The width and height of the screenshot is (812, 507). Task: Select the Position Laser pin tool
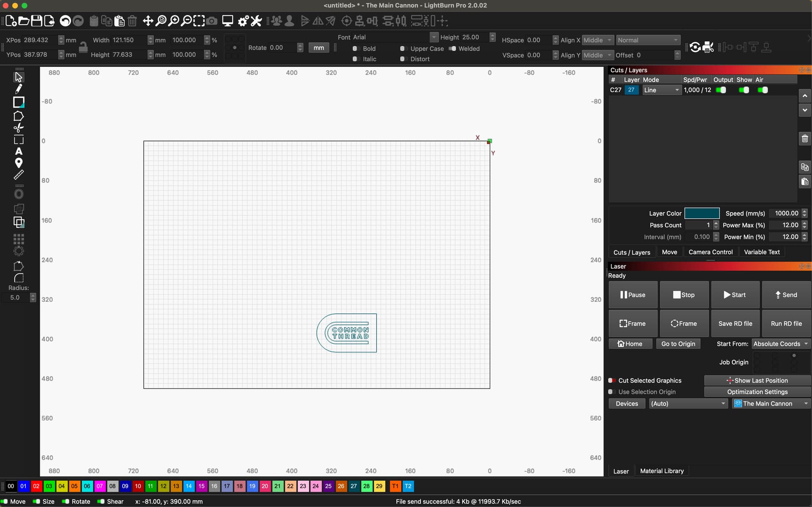tap(19, 163)
